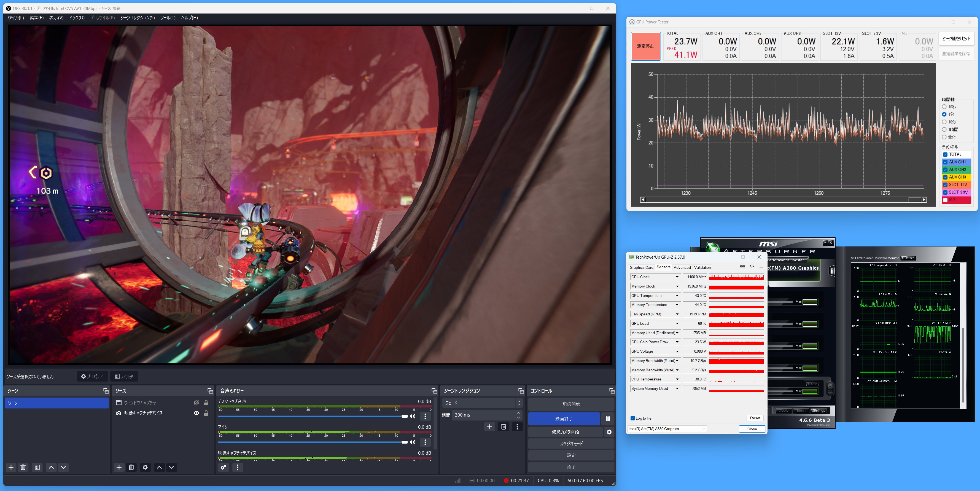The height and width of the screenshot is (491, 980).
Task: Enable the M.2 channel checkbox
Action: coord(945,200)
